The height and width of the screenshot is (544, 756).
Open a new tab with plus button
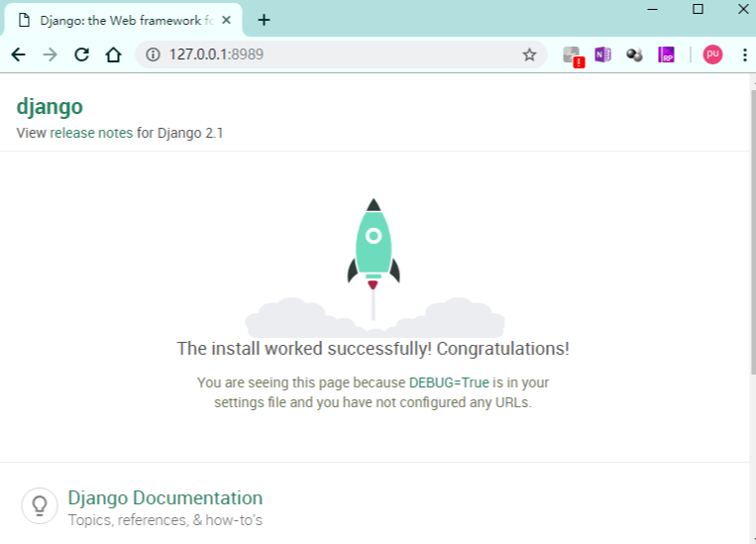pos(264,20)
